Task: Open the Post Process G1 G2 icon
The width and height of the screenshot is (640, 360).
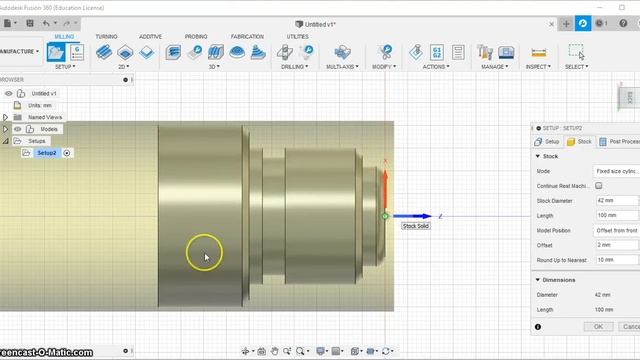Action: (x=437, y=52)
